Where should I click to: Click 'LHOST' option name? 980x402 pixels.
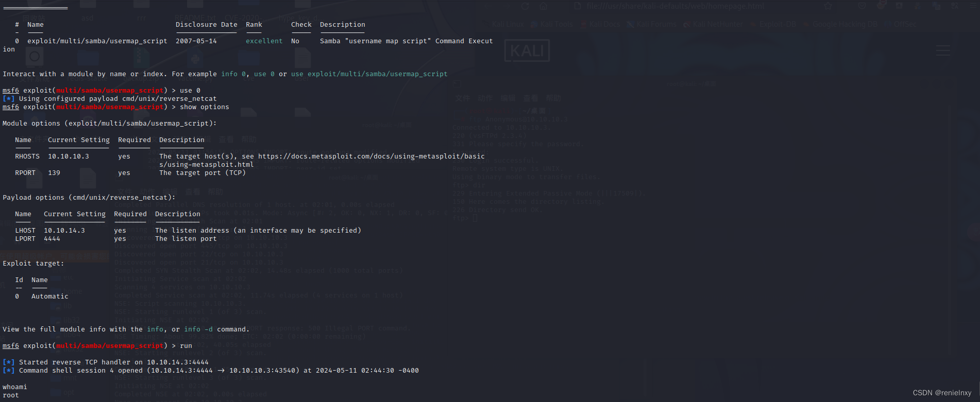pos(25,231)
